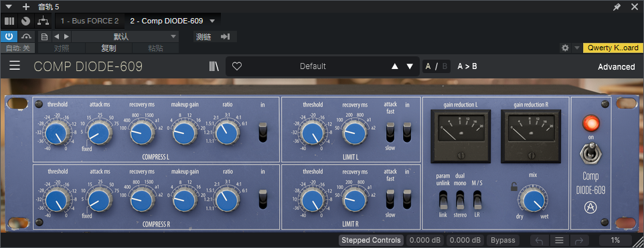The image size is (644, 248).
Task: Go to next preset with down arrow
Action: click(x=410, y=66)
